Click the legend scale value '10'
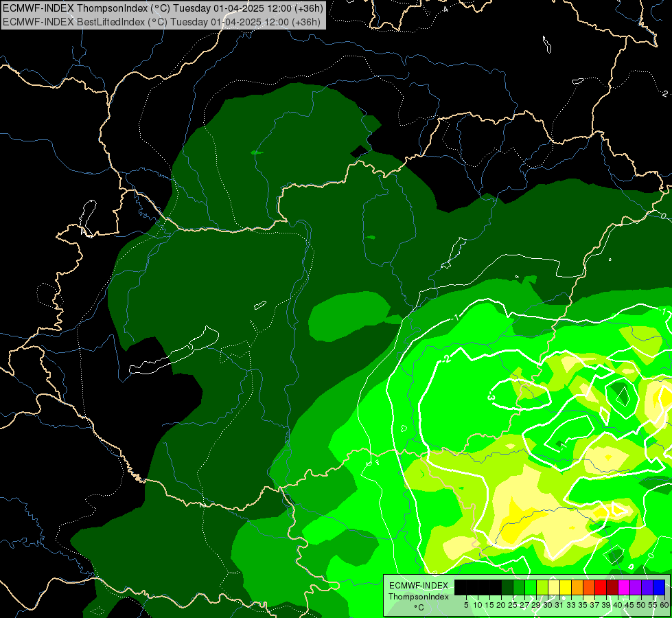 point(478,605)
